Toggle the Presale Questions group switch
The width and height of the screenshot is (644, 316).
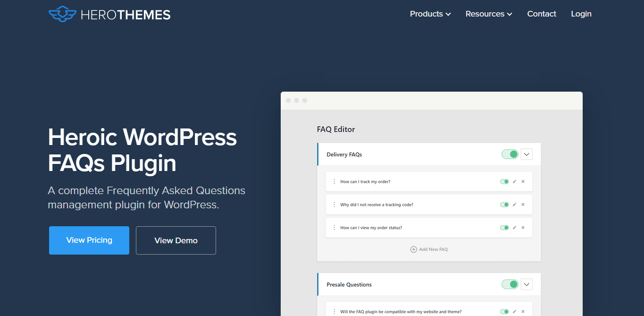(x=510, y=284)
